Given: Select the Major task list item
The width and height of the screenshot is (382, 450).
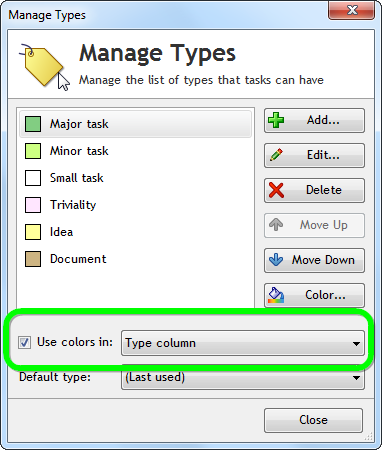Looking at the screenshot, I should (x=135, y=124).
